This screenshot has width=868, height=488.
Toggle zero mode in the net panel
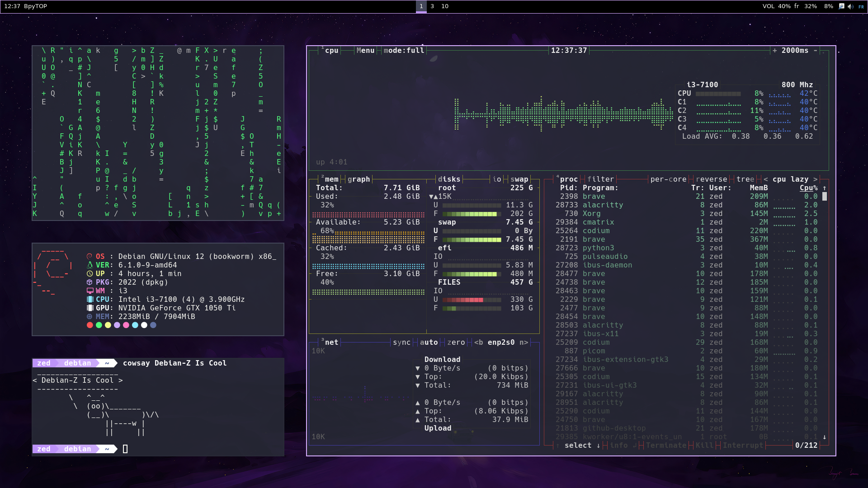[456, 342]
